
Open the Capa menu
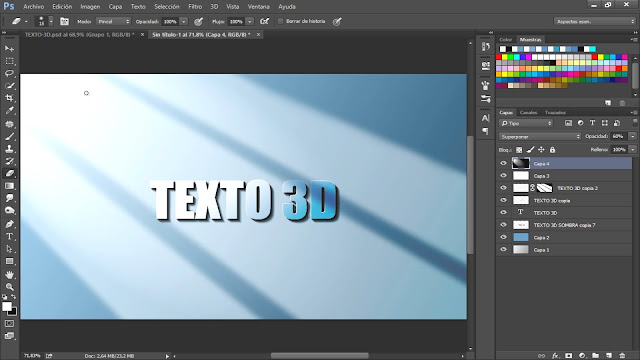pyautogui.click(x=115, y=7)
